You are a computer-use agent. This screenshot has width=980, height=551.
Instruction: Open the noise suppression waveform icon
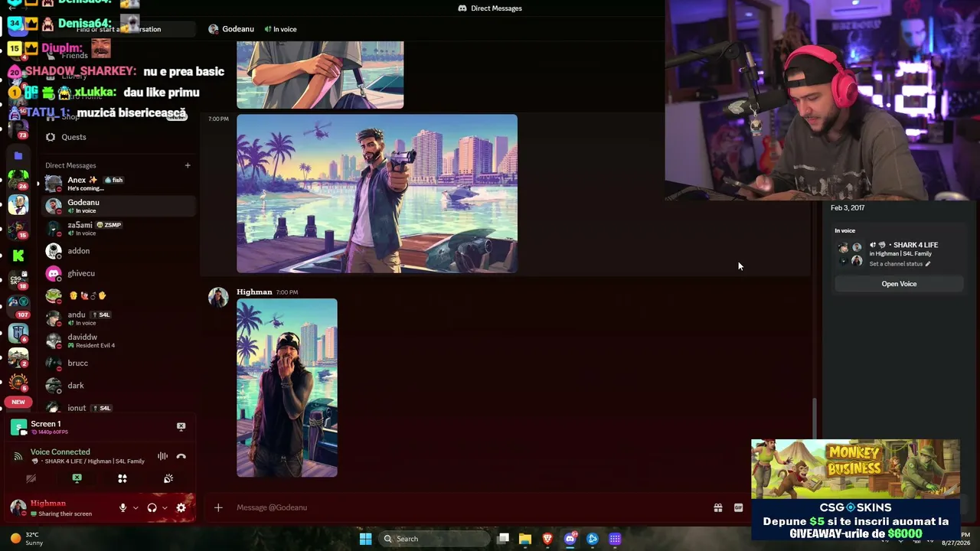(x=162, y=456)
